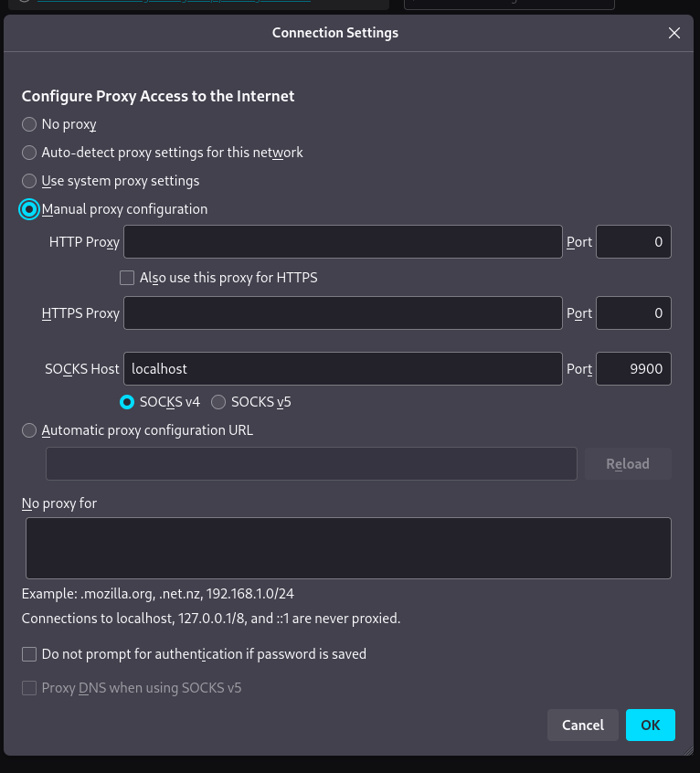This screenshot has width=700, height=773.
Task: Click the No proxy for text area
Action: 348,548
